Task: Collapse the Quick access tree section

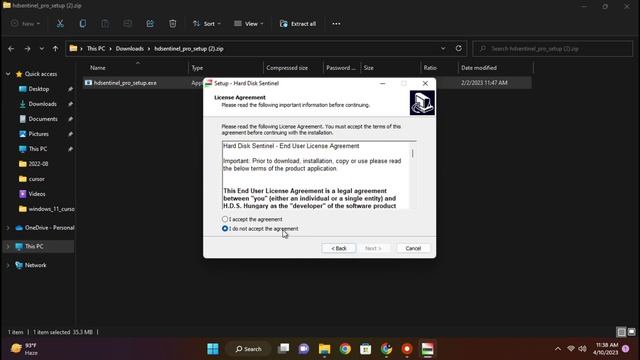Action: 8,74
